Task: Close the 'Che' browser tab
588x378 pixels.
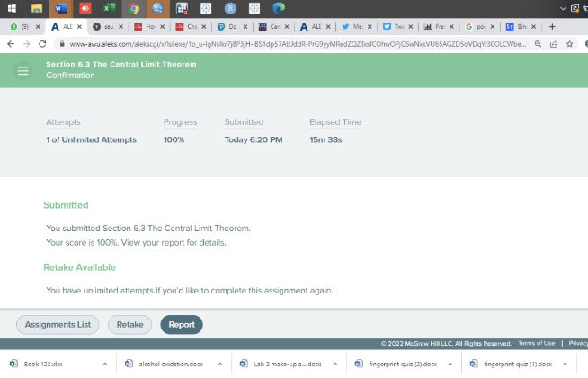Action: (x=203, y=27)
